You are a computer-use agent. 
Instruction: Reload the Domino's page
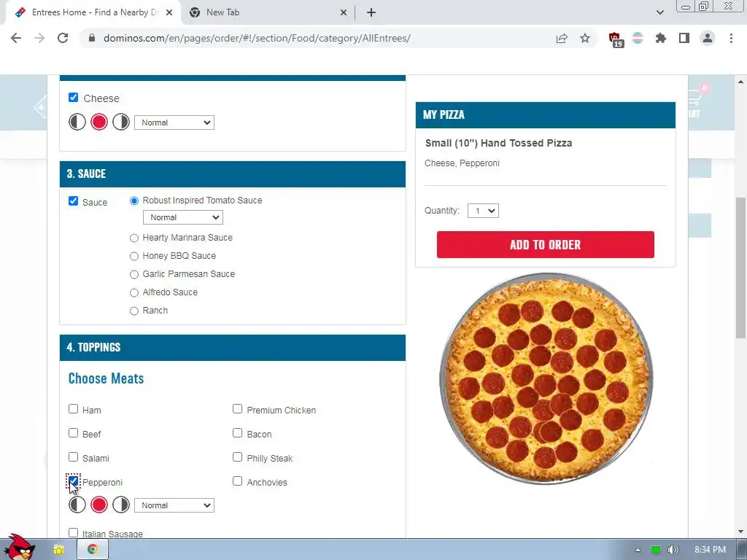tap(63, 38)
